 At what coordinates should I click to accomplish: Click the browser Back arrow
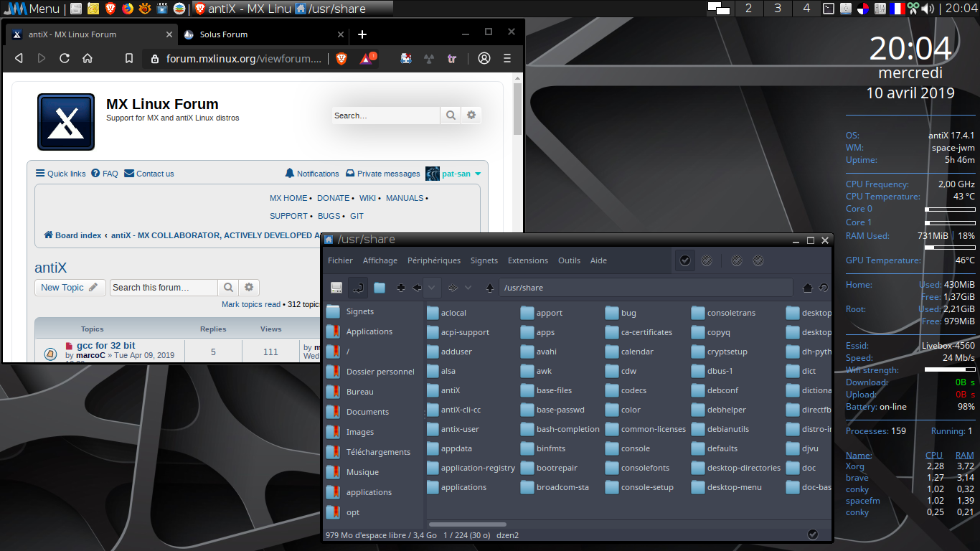[x=19, y=58]
